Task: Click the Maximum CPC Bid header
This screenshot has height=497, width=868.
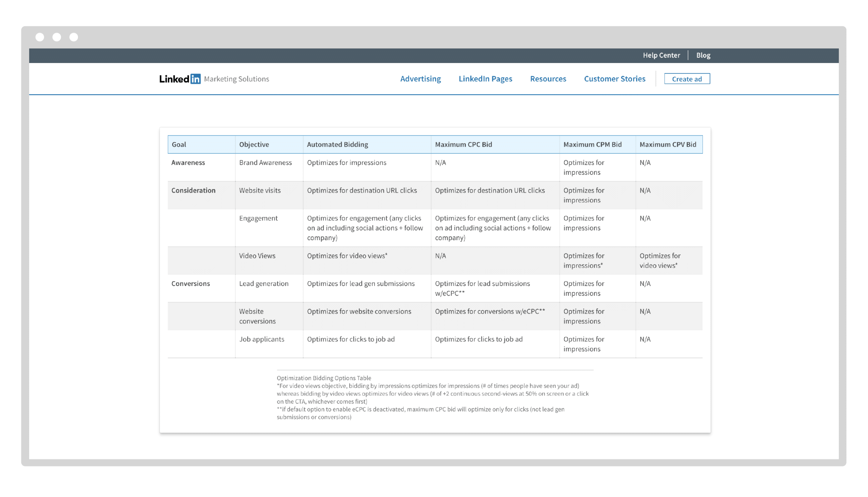Action: tap(463, 144)
